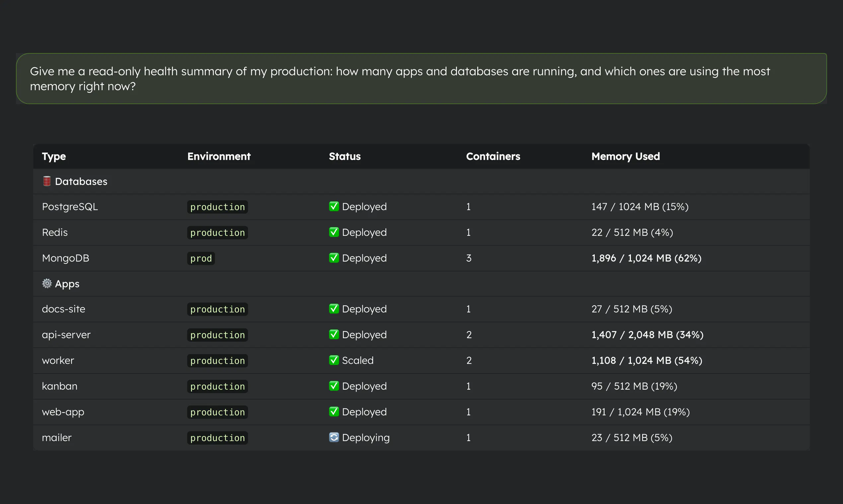Click the green checkmark on the docs-site row
The width and height of the screenshot is (843, 504).
coord(334,308)
